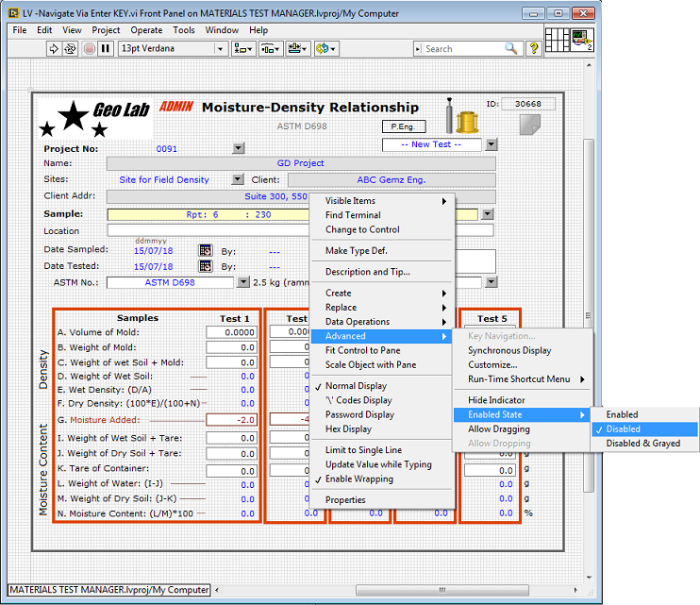Open the Project No dropdown arrow
Viewport: 700px width, 605px height.
(239, 148)
